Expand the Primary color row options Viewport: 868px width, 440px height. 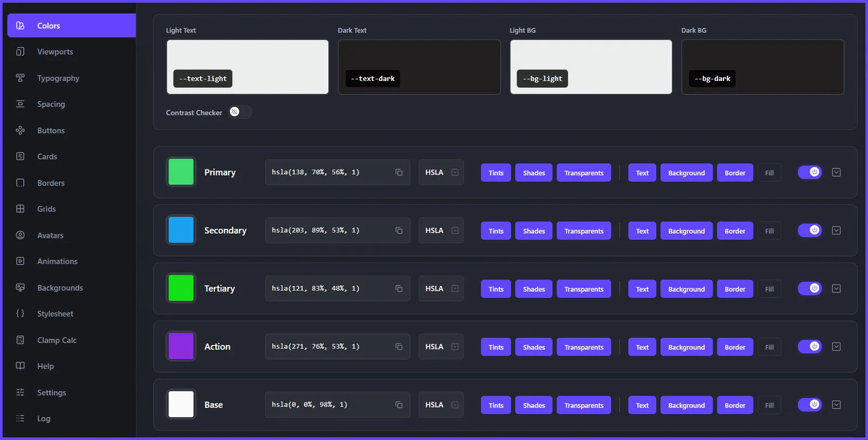tap(837, 173)
